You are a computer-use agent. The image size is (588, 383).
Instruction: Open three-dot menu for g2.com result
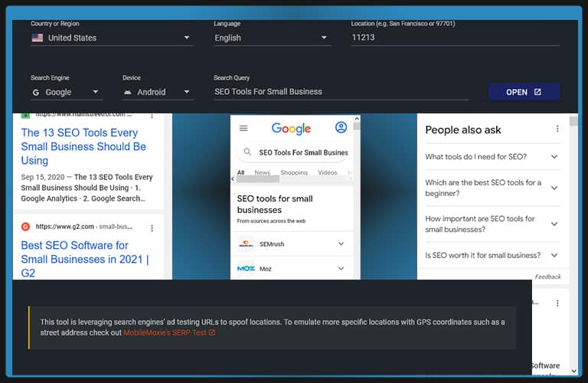coord(152,228)
